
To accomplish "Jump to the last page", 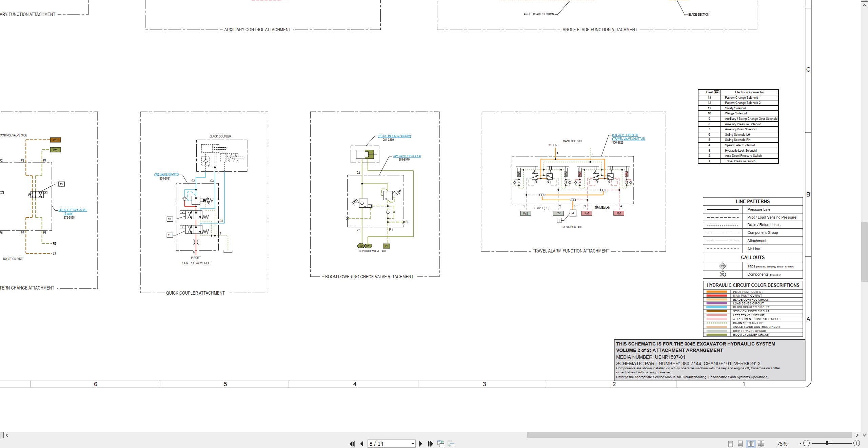I will (x=431, y=444).
